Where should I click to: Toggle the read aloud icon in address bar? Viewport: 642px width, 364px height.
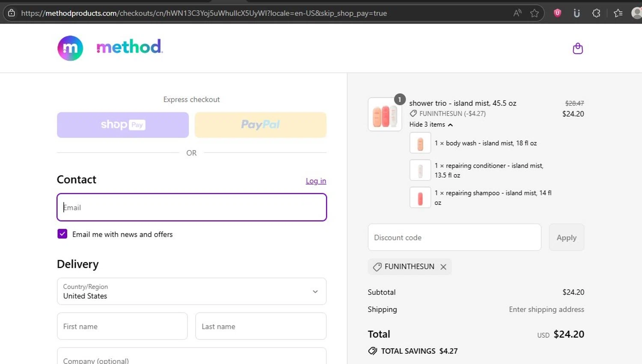click(517, 13)
